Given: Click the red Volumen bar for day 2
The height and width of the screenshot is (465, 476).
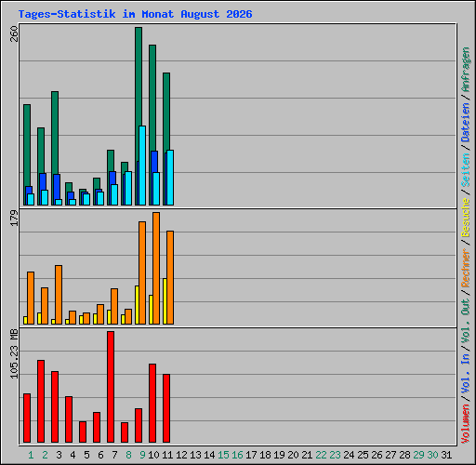Looking at the screenshot, I should point(41,402).
